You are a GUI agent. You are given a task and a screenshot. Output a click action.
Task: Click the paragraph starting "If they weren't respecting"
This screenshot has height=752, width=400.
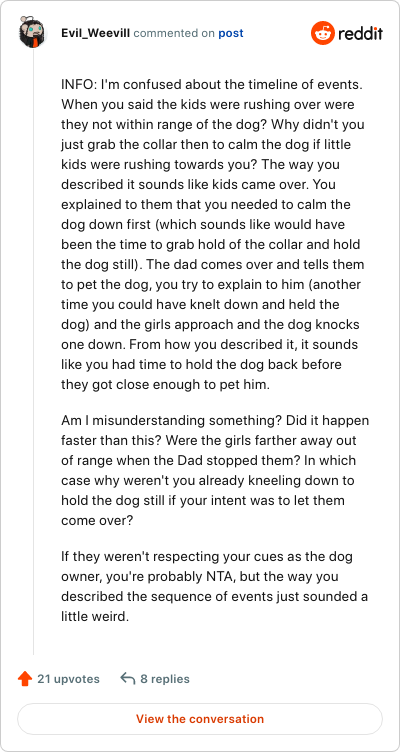click(214, 586)
